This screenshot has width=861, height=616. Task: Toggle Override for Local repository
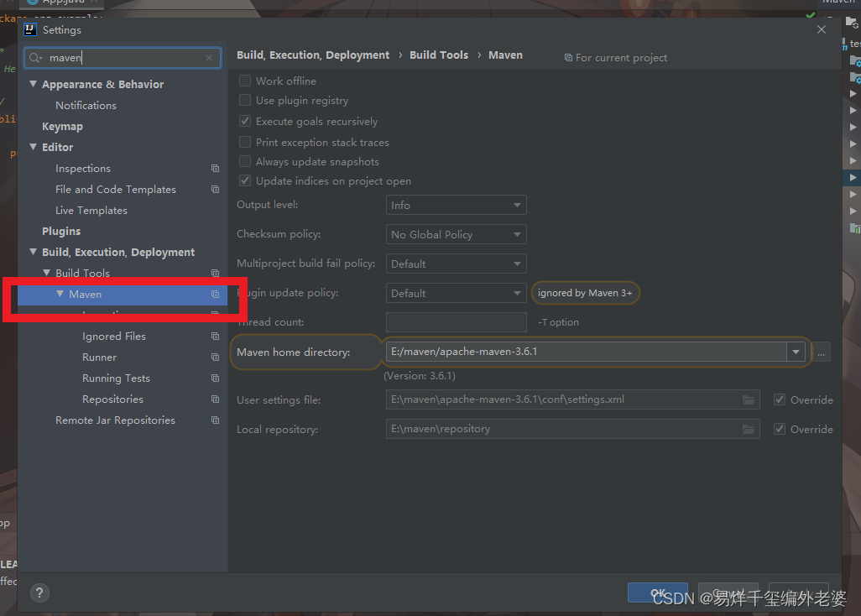[780, 429]
